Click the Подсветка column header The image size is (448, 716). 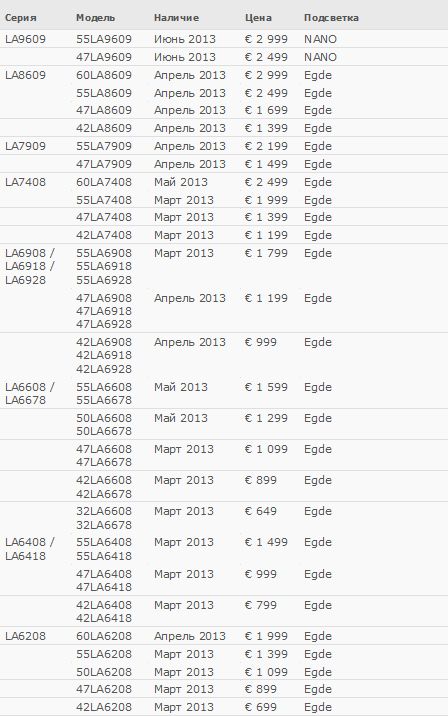tap(331, 18)
